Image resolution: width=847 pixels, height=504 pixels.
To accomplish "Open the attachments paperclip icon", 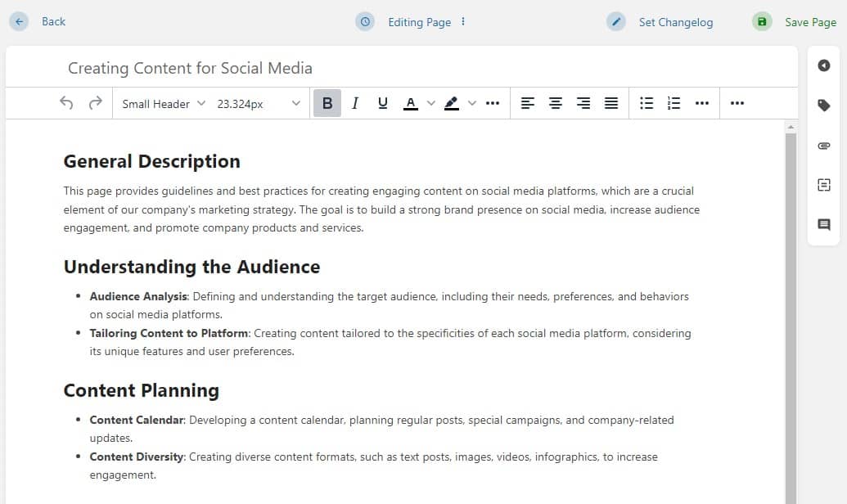I will coord(824,146).
